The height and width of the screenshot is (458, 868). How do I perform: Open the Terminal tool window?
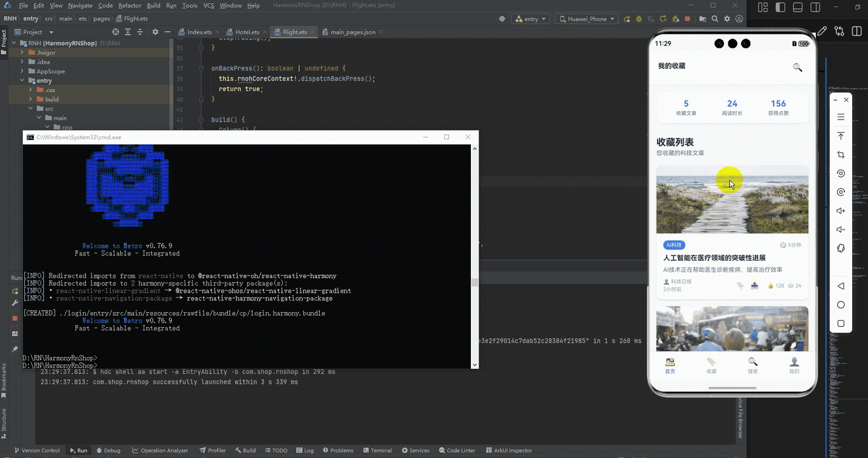click(377, 450)
